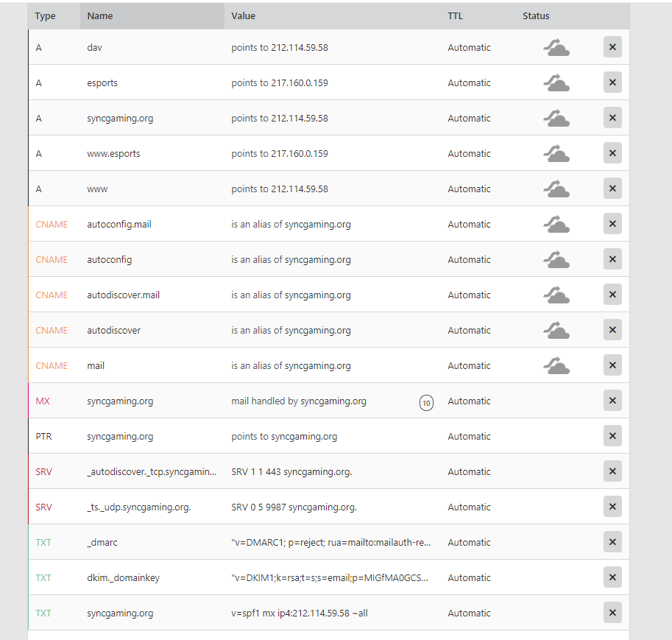The width and height of the screenshot is (672, 640).
Task: Open TTL dropdown for dkim._domainkey record
Action: [x=469, y=578]
